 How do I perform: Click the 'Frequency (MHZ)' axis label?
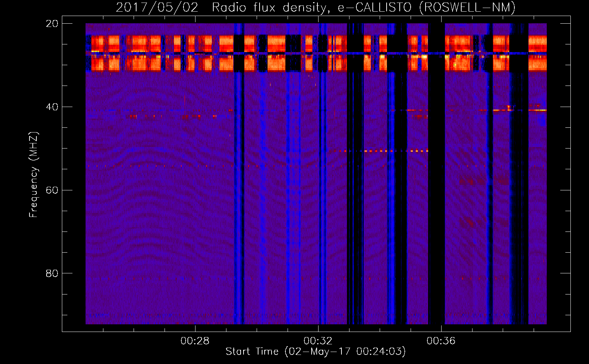coord(33,175)
